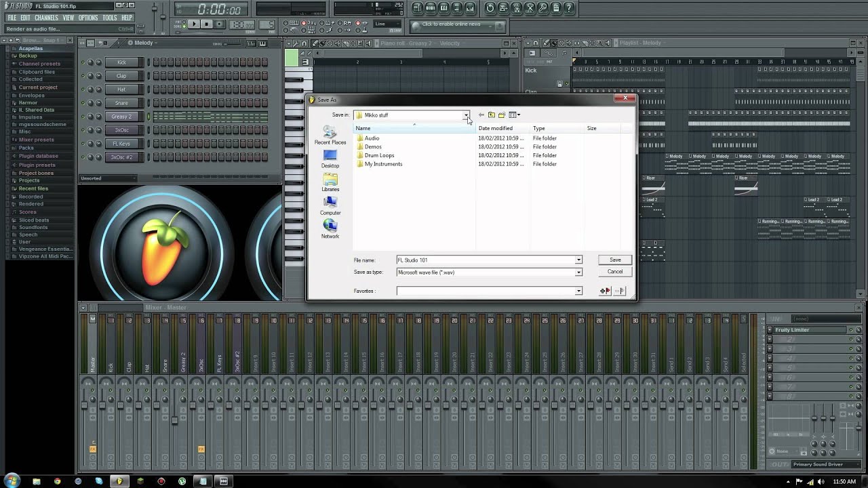Click Chrome icon in Windows taskbar
The height and width of the screenshot is (488, 868).
(57, 481)
